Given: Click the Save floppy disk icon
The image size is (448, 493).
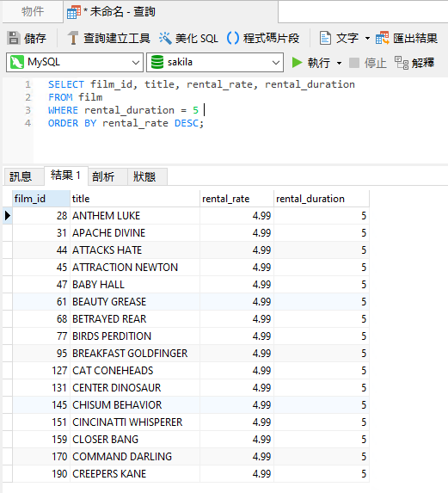Looking at the screenshot, I should [x=14, y=39].
